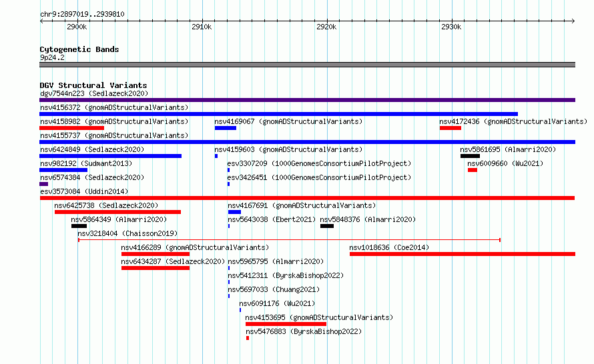
Task: Click the blue nsv4169067 variant bar
Action: click(x=226, y=128)
